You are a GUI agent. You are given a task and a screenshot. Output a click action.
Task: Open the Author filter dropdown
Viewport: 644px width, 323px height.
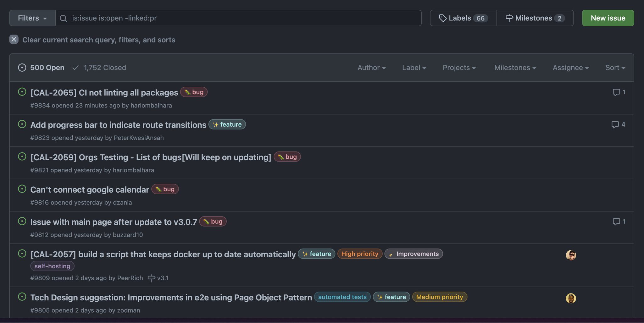pos(371,68)
